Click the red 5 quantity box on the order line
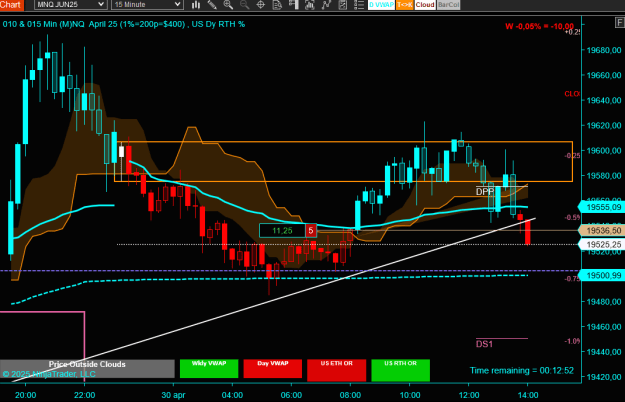The image size is (625, 402). (x=311, y=231)
